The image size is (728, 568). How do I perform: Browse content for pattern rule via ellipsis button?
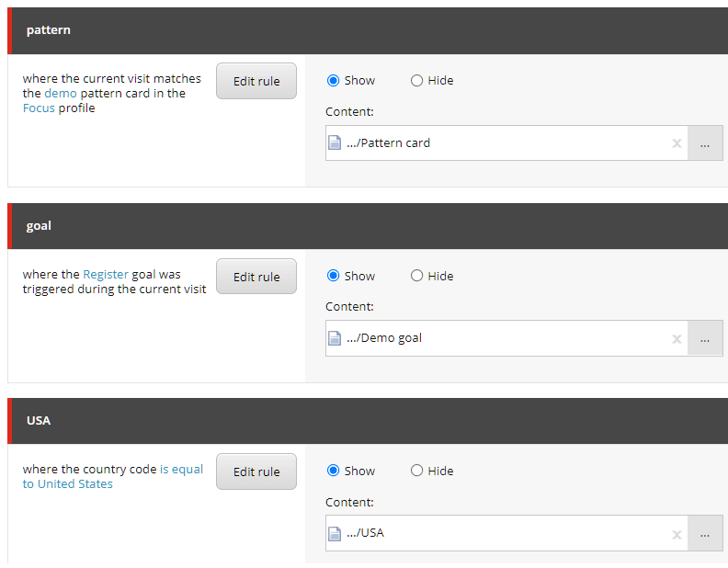(705, 143)
